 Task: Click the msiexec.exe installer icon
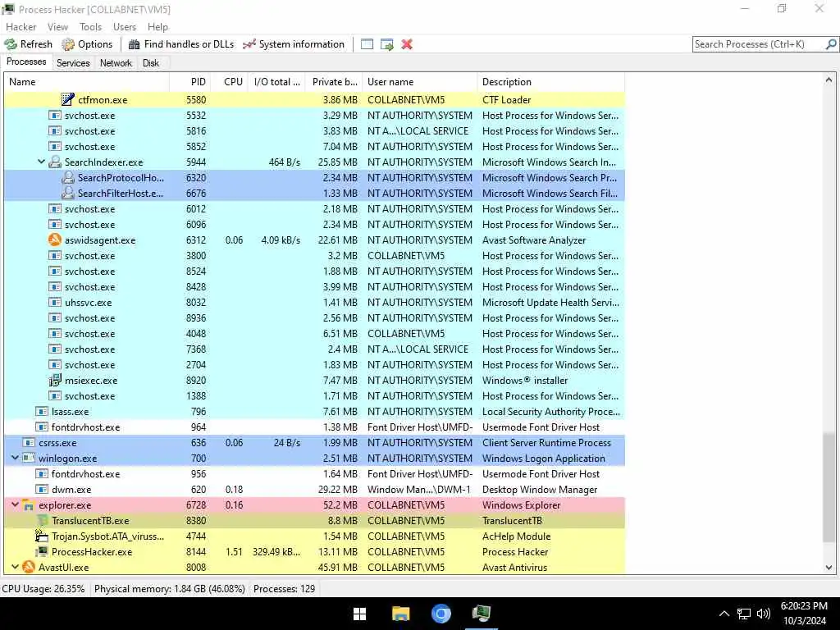click(x=55, y=381)
